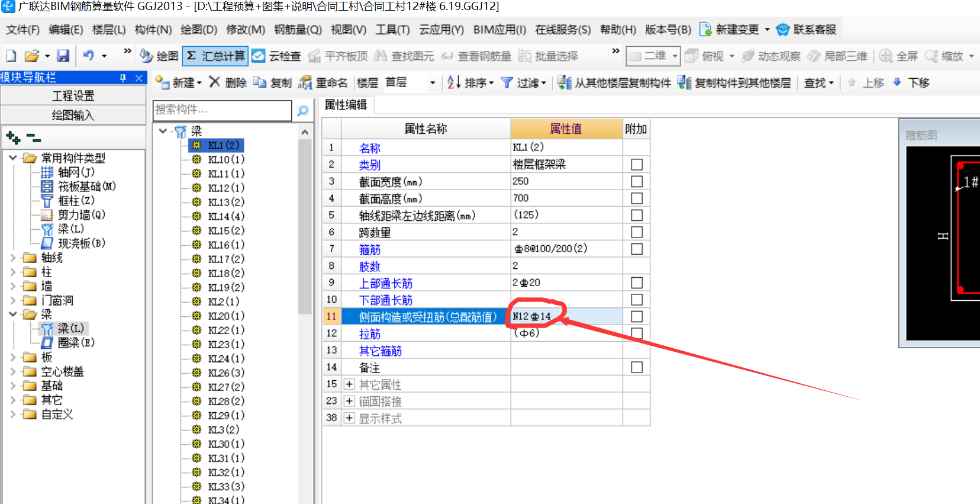This screenshot has height=504, width=980.
Task: Click the 删除 delete component icon
Action: click(x=215, y=82)
